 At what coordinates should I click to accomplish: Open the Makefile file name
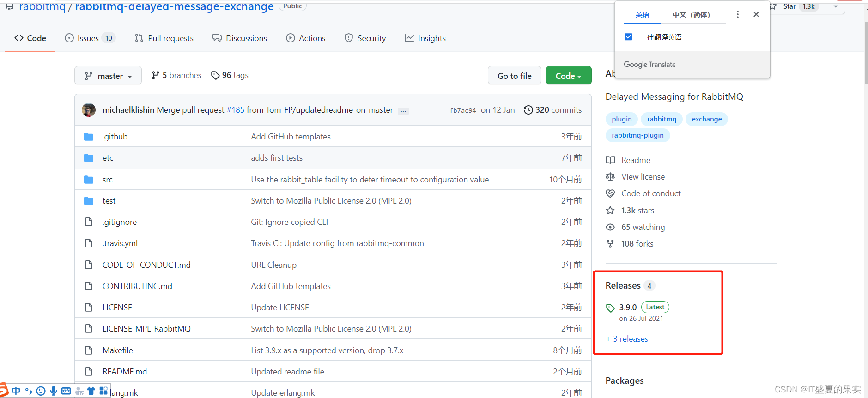click(x=118, y=350)
